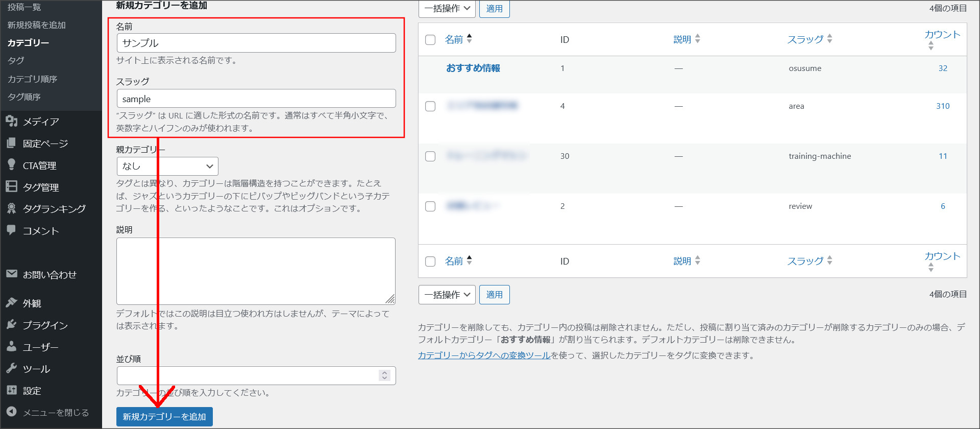The height and width of the screenshot is (429, 980).
Task: Open 新規投稿を追加 in the sidebar
Action: click(x=36, y=25)
